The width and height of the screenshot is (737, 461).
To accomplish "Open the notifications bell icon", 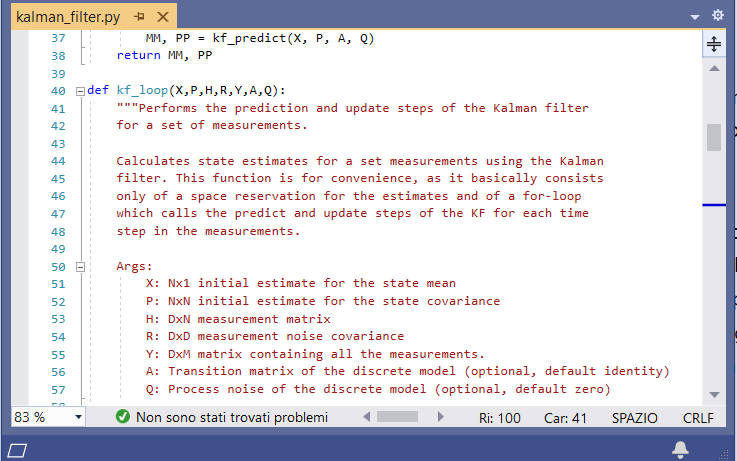I will tap(681, 448).
